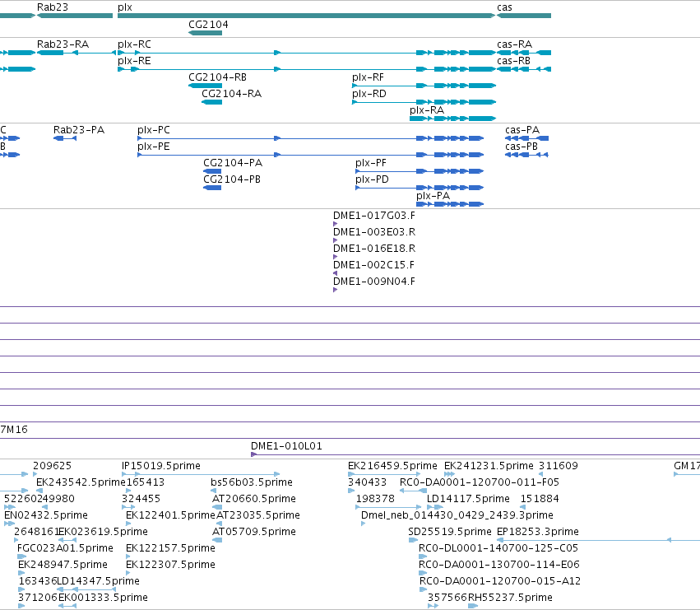The width and height of the screenshot is (700, 610).
Task: Click EST 151884
Action: pos(523,507)
